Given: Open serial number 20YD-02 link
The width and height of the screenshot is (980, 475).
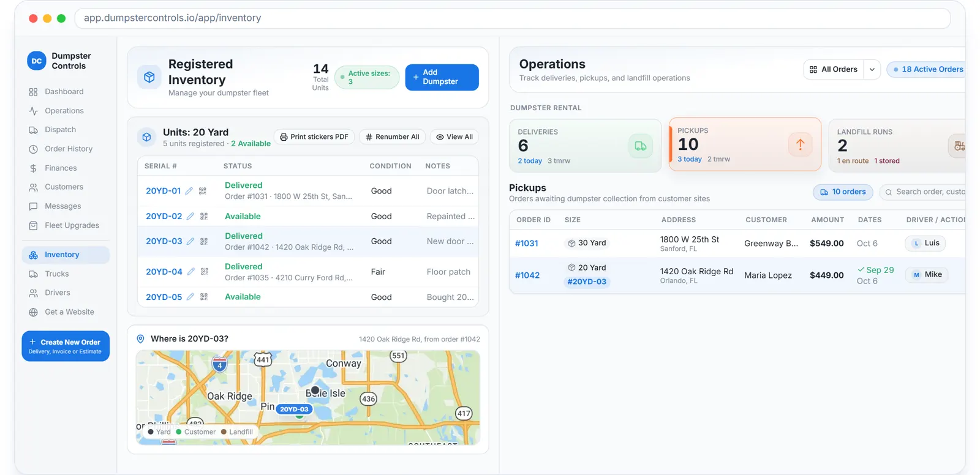Looking at the screenshot, I should pyautogui.click(x=164, y=216).
